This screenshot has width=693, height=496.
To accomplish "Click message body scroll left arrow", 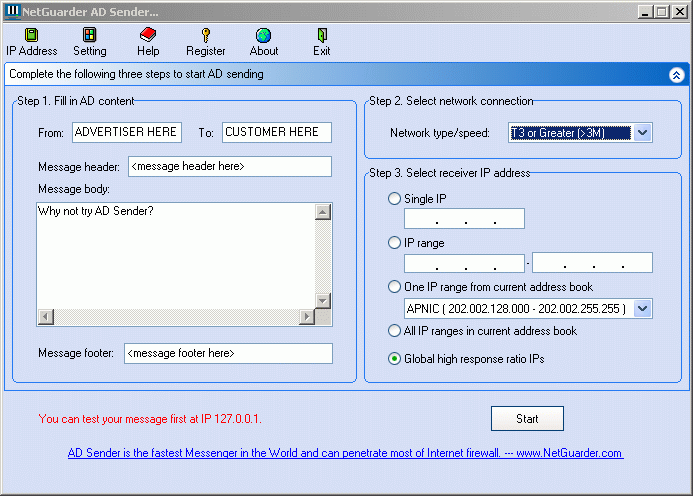I will click(x=46, y=317).
